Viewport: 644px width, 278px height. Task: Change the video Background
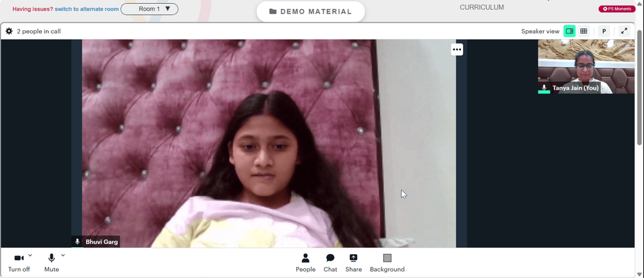[x=387, y=263]
